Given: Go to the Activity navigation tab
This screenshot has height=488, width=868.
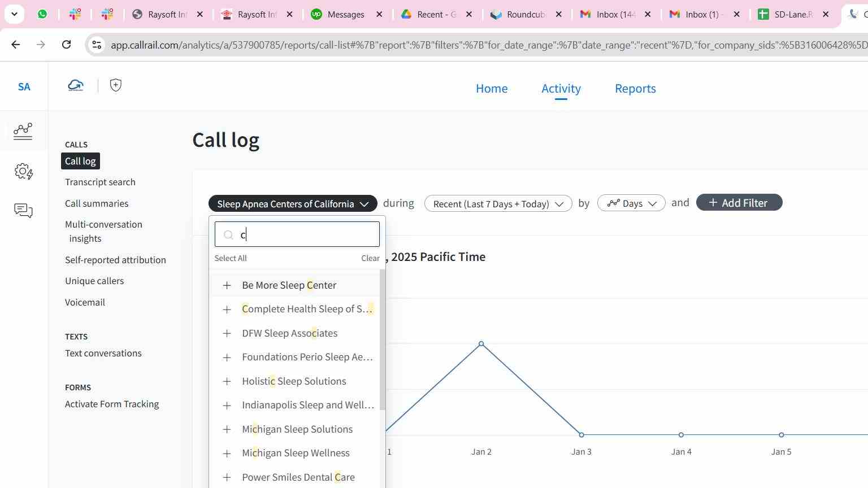Looking at the screenshot, I should 561,89.
